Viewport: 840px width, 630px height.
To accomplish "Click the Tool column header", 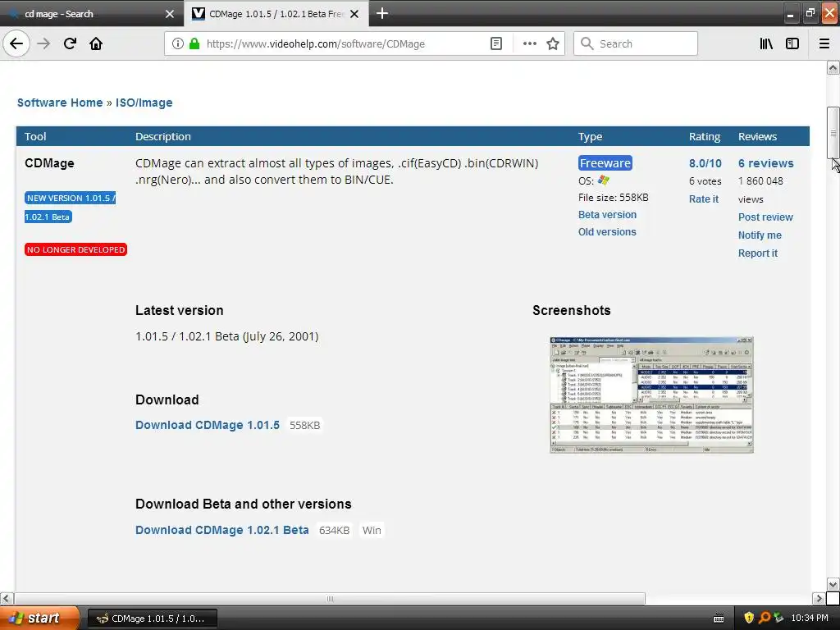I will tap(35, 137).
